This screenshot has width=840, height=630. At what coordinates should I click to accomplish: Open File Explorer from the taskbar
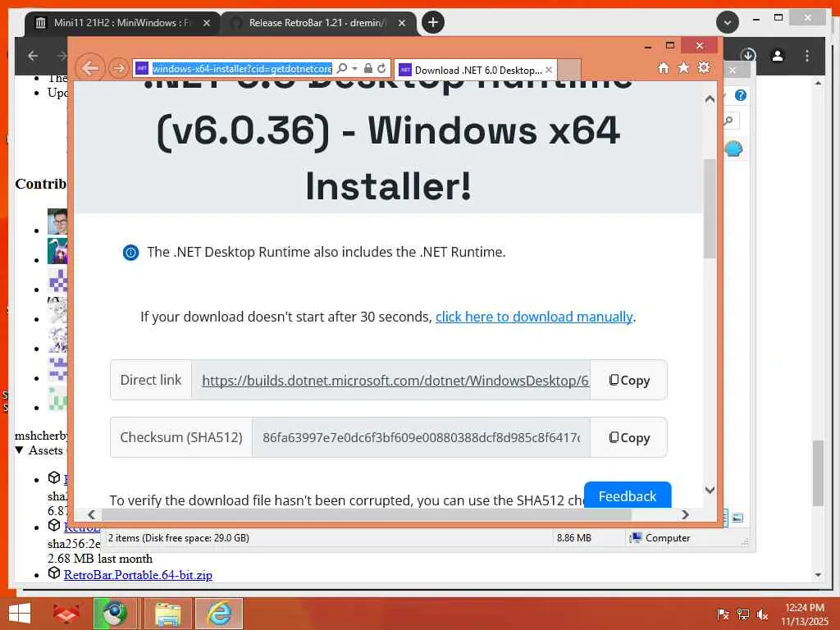pos(167,614)
